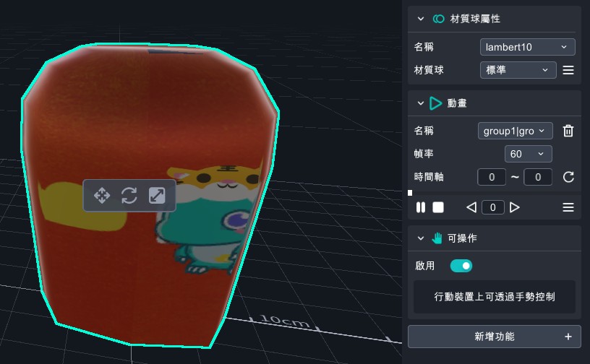Reset the timeline range with refresh icon
The height and width of the screenshot is (364, 590).
coord(568,177)
